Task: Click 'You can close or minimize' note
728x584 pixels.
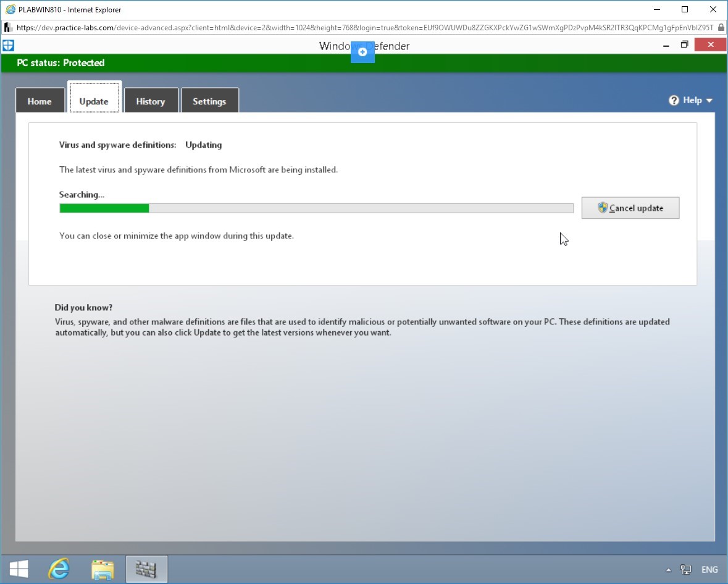Action: (177, 236)
